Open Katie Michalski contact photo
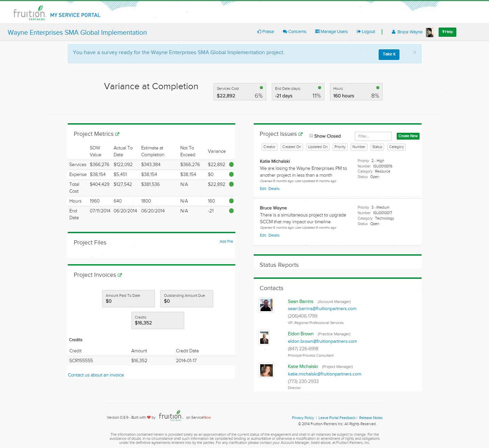The image size is (489, 448). tap(266, 370)
